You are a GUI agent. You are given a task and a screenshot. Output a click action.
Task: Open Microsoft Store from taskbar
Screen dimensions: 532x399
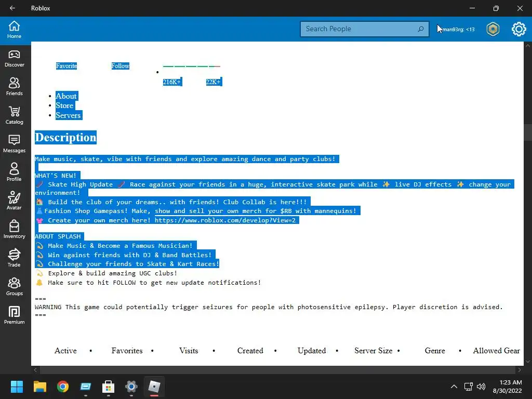[x=108, y=387]
